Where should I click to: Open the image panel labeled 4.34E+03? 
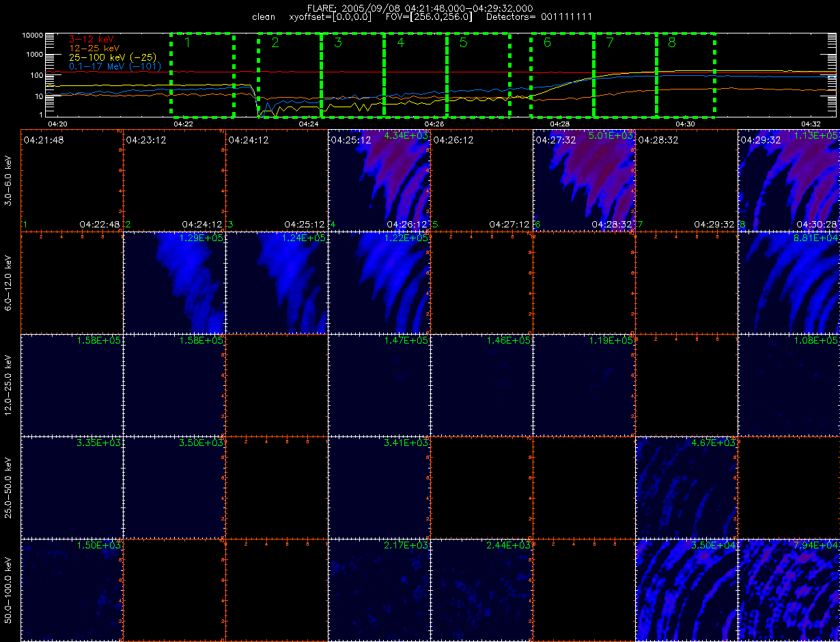coord(379,180)
